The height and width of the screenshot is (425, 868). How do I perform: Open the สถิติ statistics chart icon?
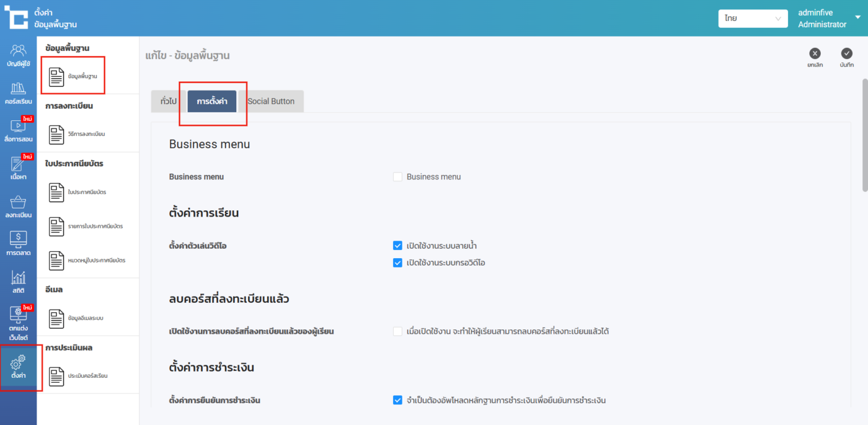[x=18, y=278]
